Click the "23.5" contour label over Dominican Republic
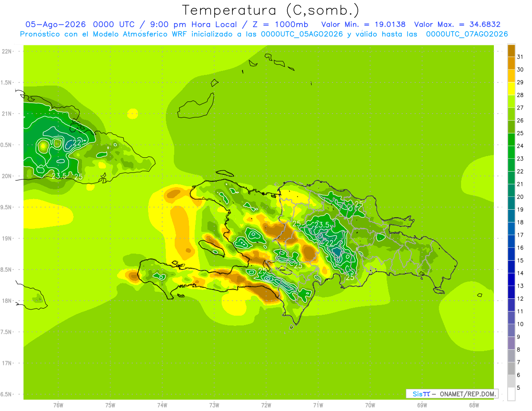The image size is (532, 411). point(321,225)
